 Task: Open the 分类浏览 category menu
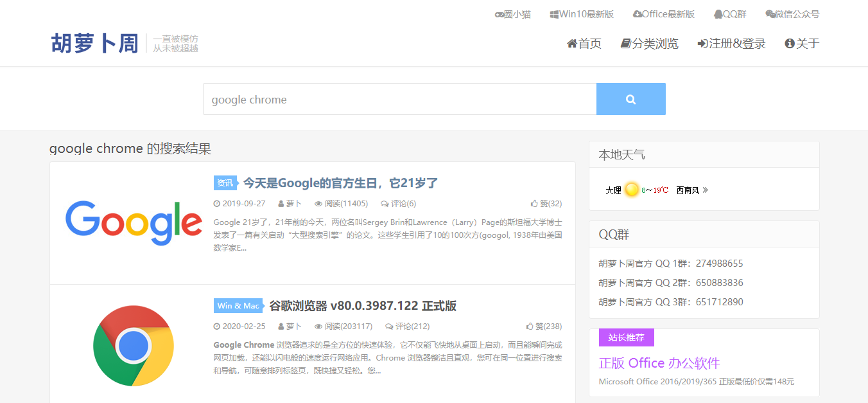(x=649, y=44)
